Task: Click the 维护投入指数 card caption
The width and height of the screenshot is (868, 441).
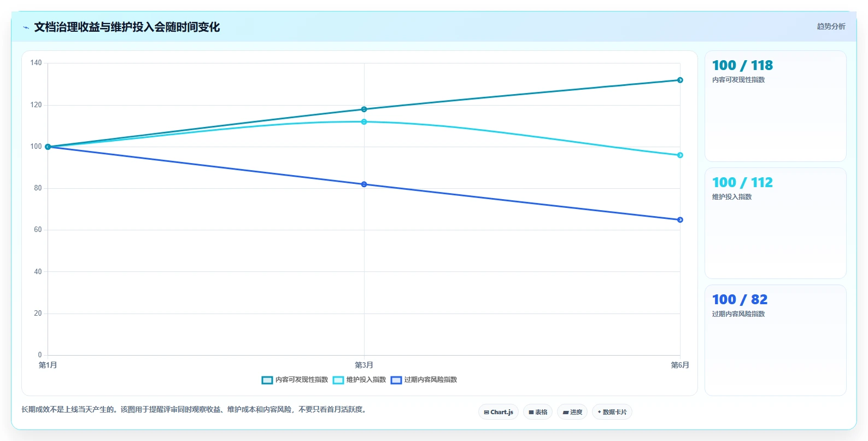Action: [732, 197]
